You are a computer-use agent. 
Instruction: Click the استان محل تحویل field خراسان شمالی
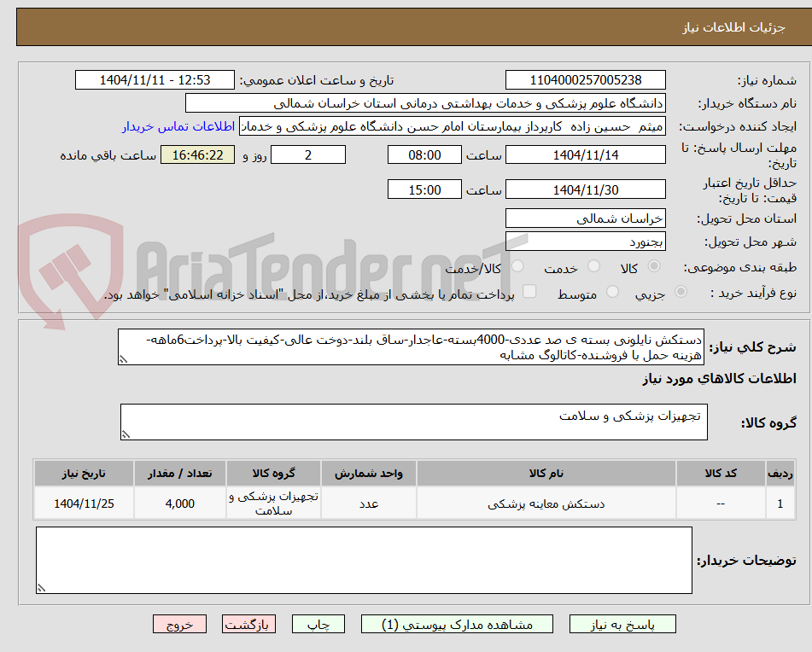[x=585, y=218]
